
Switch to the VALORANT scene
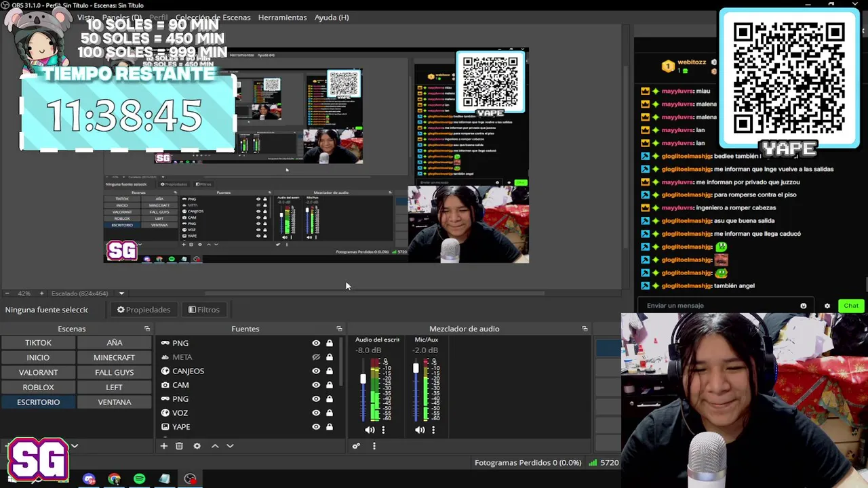[38, 373]
